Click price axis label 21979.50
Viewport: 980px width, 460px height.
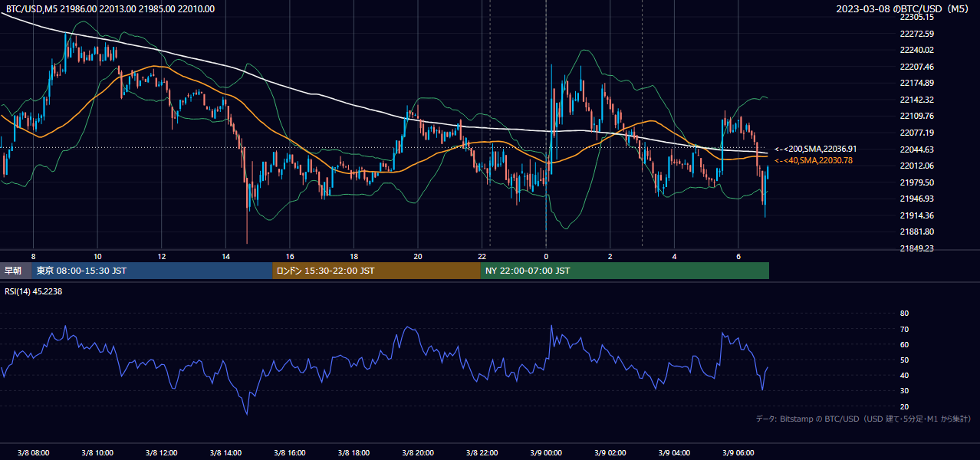point(917,182)
